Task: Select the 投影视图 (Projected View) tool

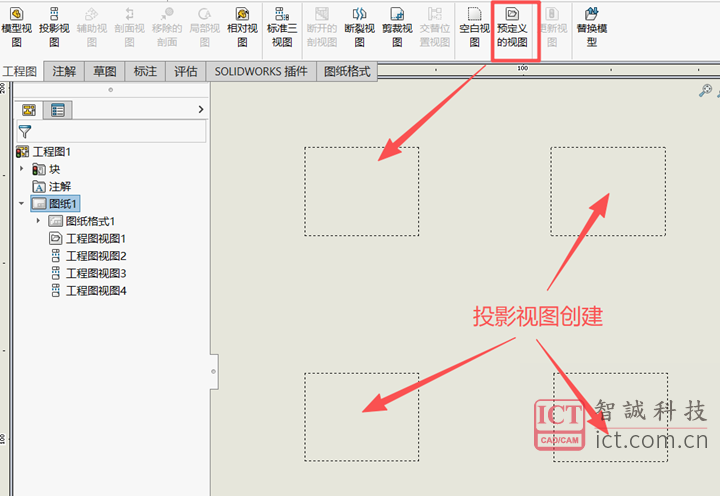Action: (x=55, y=27)
